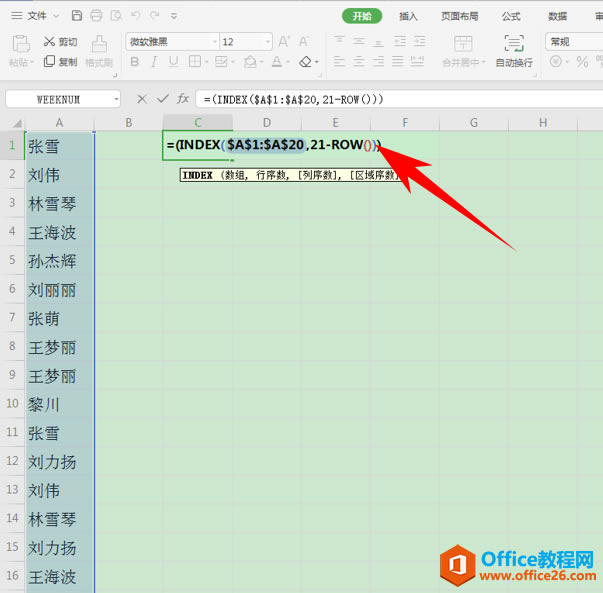Click the Save icon in quick access toolbar
The height and width of the screenshot is (593, 603).
77,15
